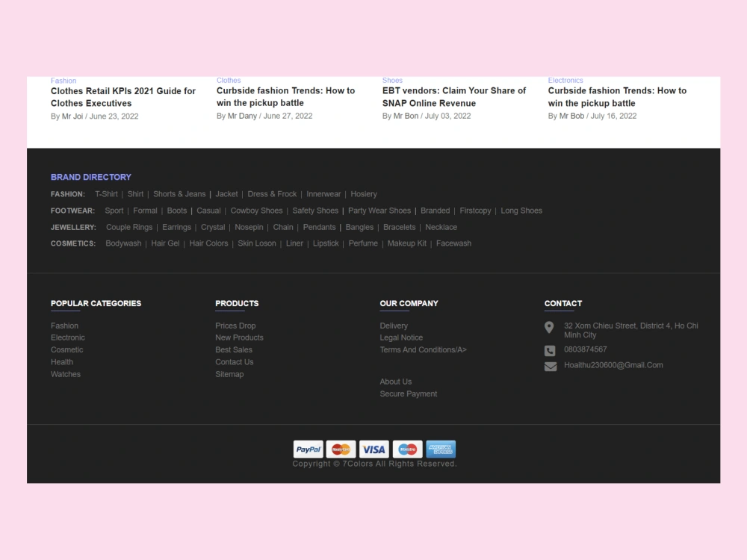Image resolution: width=747 pixels, height=560 pixels.
Task: Open Hair Colors cosmetics link
Action: (208, 243)
